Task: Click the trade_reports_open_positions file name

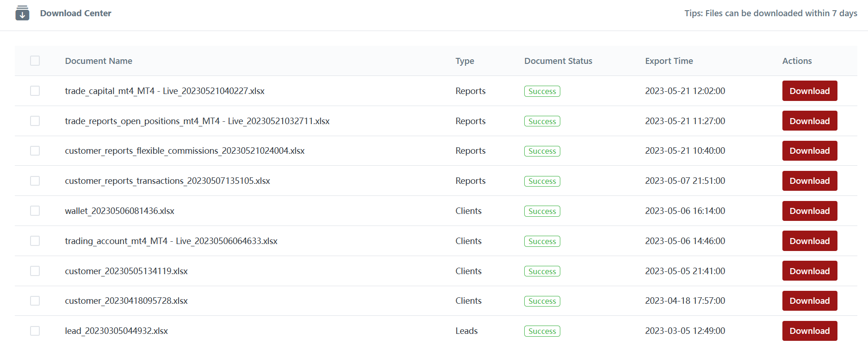Action: click(x=197, y=121)
